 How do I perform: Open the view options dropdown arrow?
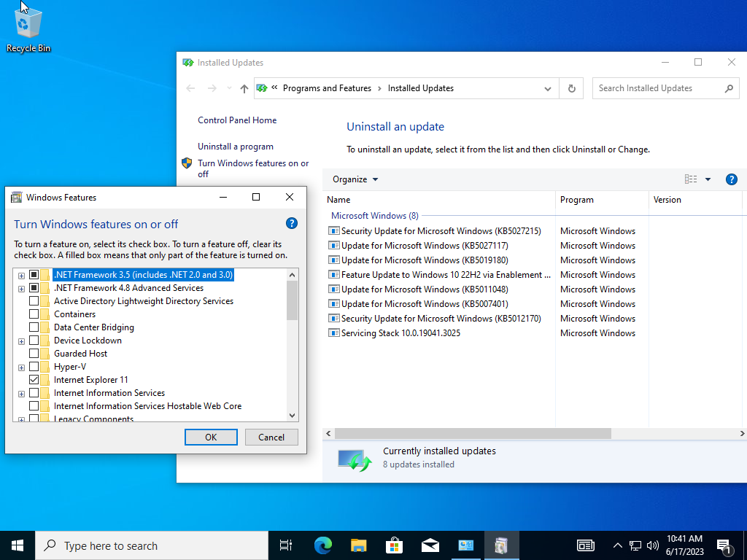tap(708, 179)
